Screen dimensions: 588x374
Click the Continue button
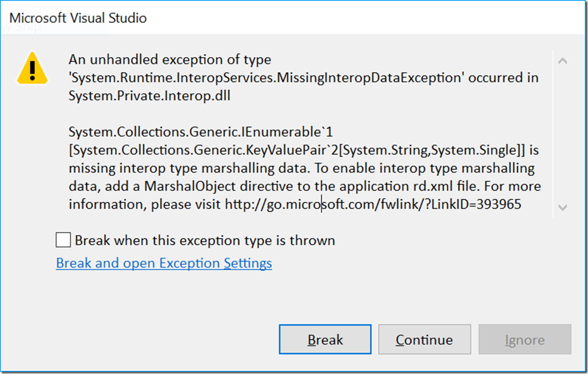(424, 340)
